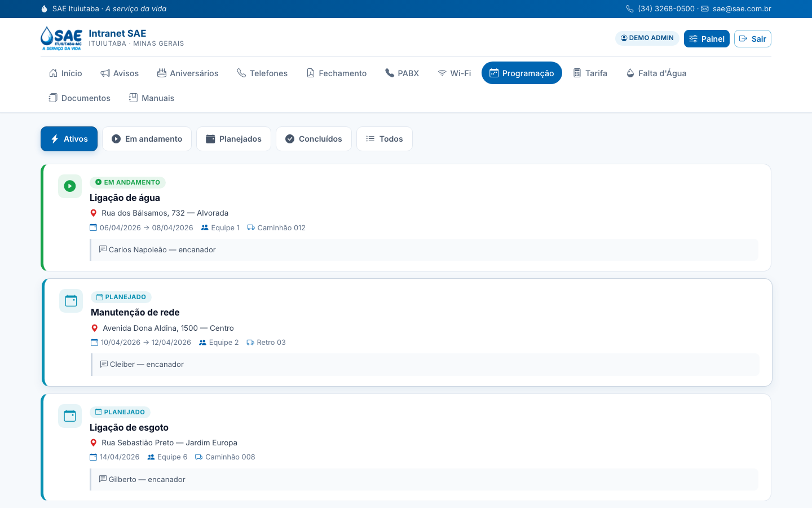Click the Manutenção de rede title
The height and width of the screenshot is (508, 812).
point(135,312)
